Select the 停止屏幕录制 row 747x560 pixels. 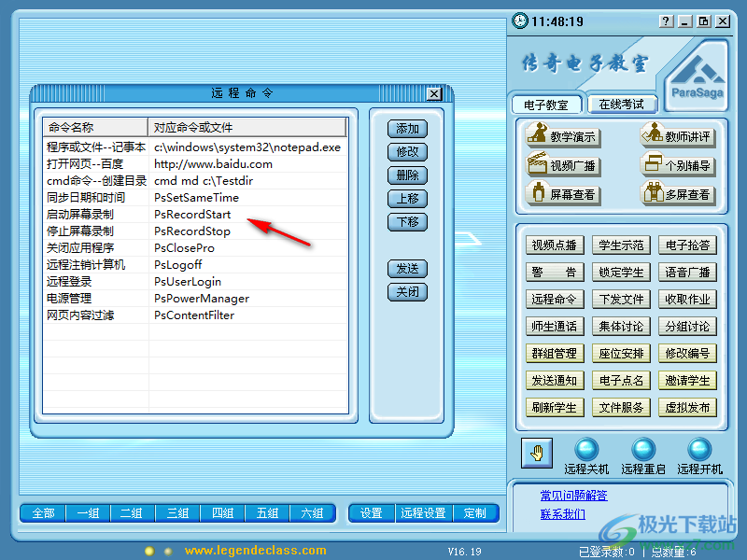tap(195, 231)
